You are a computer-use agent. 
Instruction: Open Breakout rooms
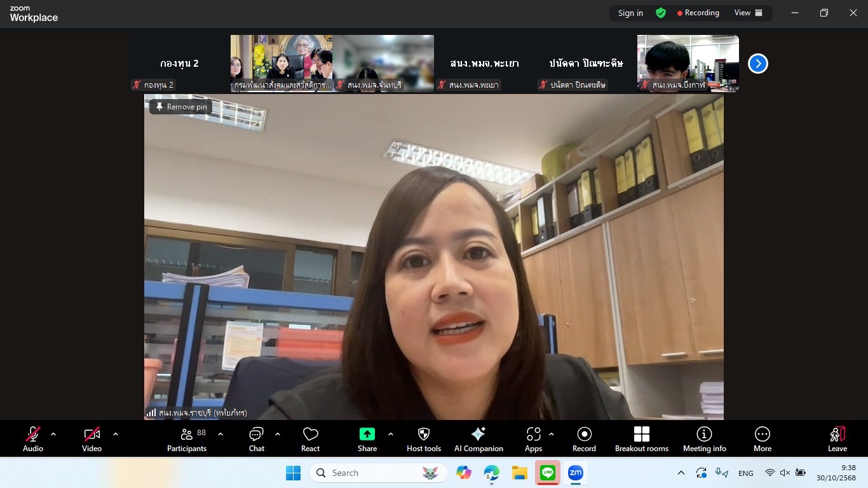point(642,438)
